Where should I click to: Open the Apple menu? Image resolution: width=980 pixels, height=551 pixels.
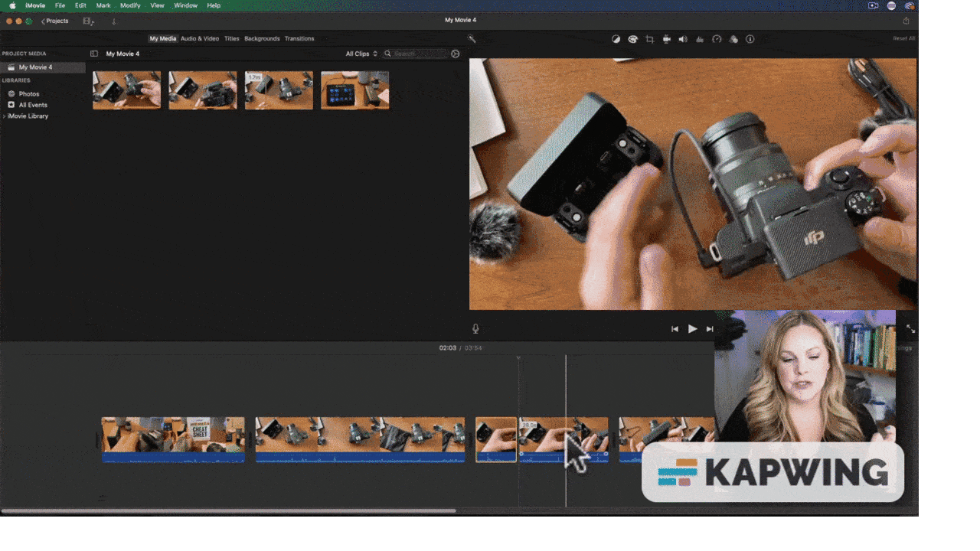click(x=12, y=5)
